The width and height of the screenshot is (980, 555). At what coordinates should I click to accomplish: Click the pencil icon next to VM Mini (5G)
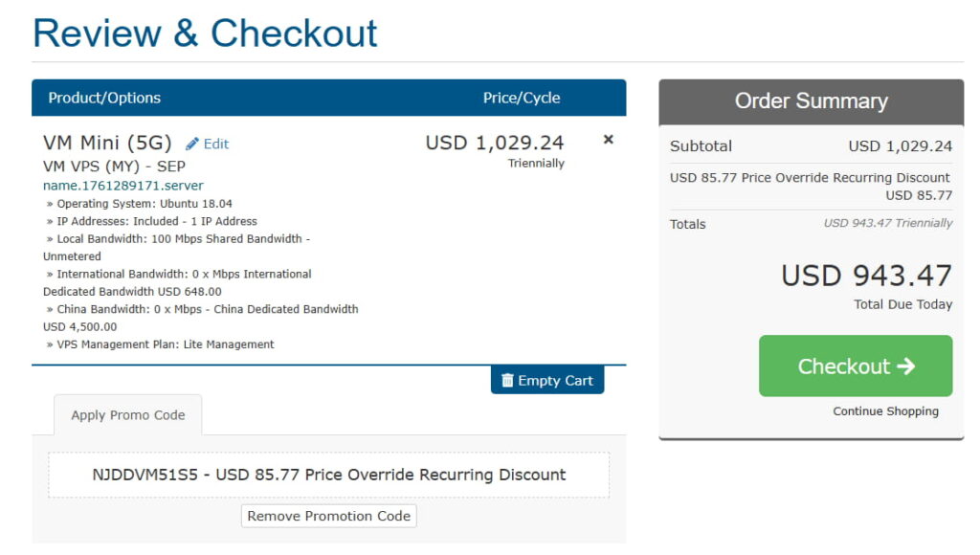(191, 144)
